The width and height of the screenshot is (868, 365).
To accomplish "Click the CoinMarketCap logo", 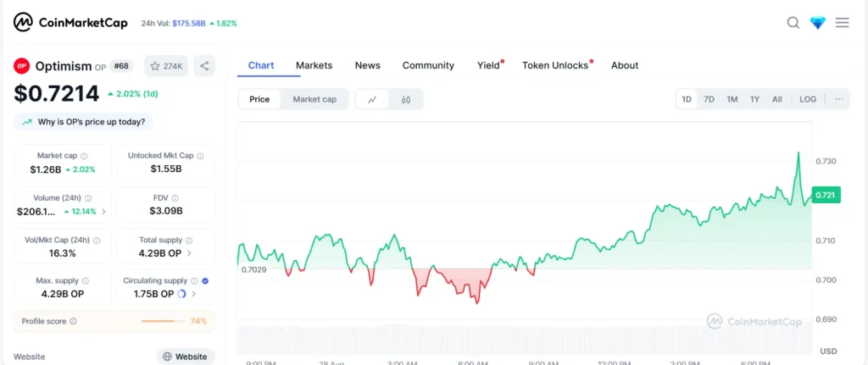I will pos(70,23).
